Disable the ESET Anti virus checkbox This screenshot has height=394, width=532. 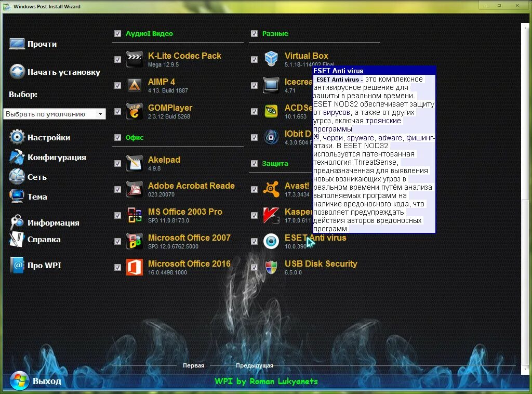[255, 241]
